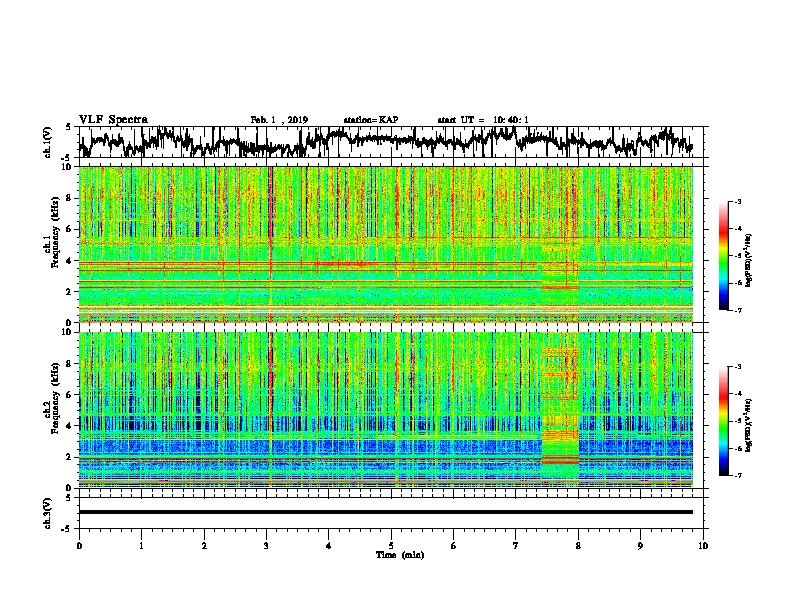Click the time axis tick label "5"

coord(391,546)
